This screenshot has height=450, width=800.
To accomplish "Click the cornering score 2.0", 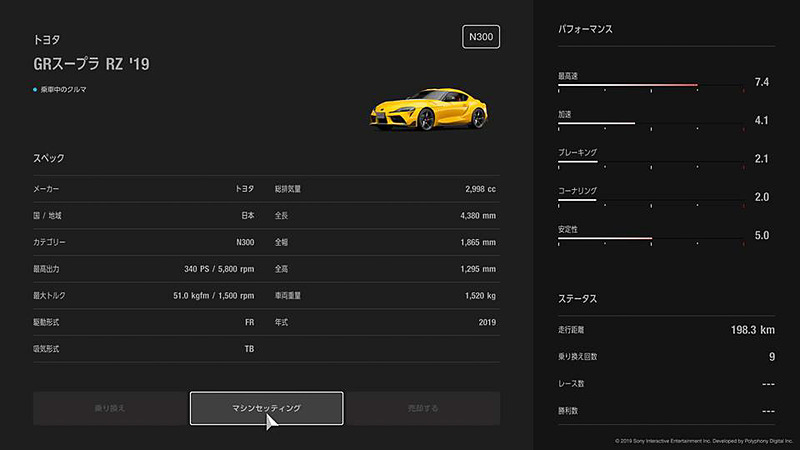I will tap(762, 197).
